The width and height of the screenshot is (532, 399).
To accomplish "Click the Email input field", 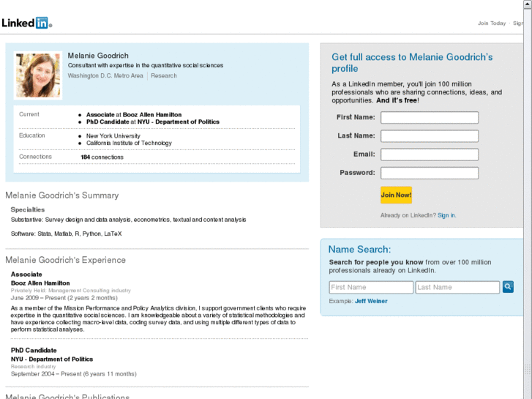I will click(x=430, y=154).
